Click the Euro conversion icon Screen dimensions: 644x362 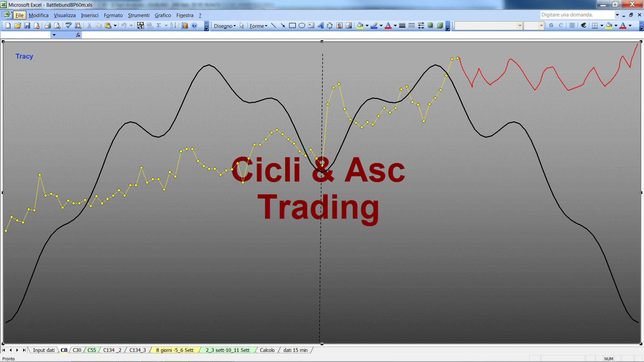coord(141,25)
